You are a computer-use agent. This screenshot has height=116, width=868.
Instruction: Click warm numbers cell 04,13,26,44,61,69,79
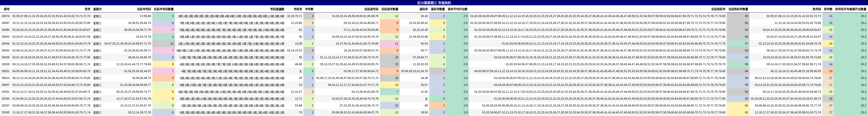pos(365,92)
